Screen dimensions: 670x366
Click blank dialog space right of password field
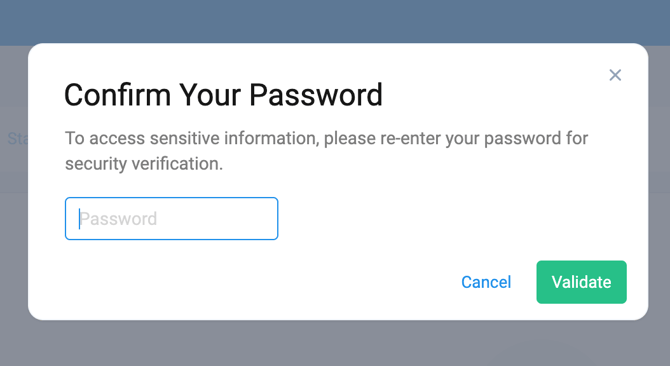coord(449,219)
